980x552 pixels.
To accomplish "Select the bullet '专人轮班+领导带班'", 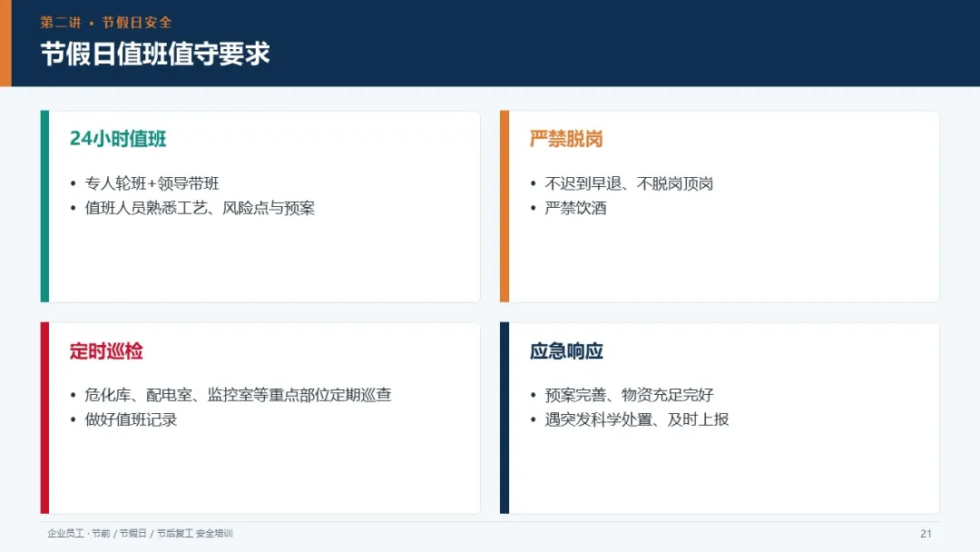I will [x=152, y=183].
